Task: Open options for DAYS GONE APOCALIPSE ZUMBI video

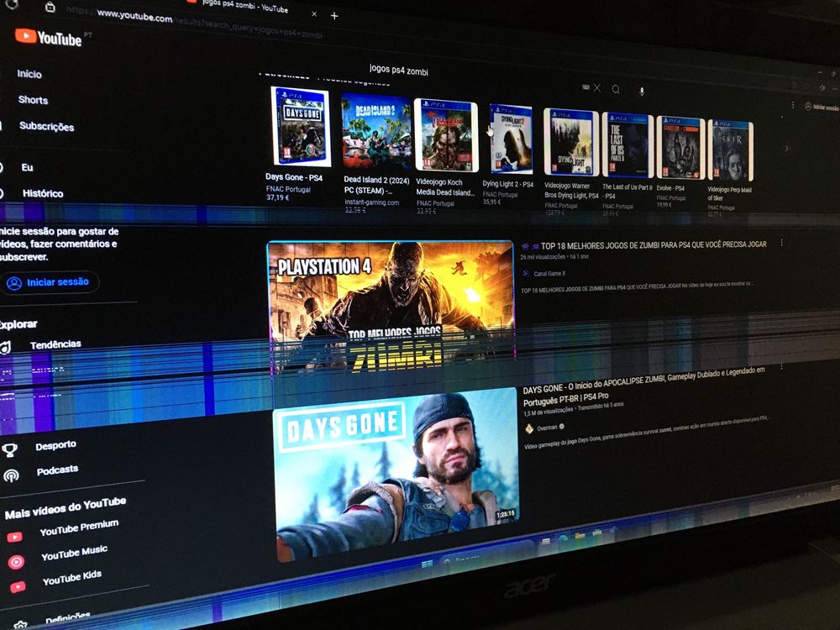Action: pyautogui.click(x=781, y=366)
